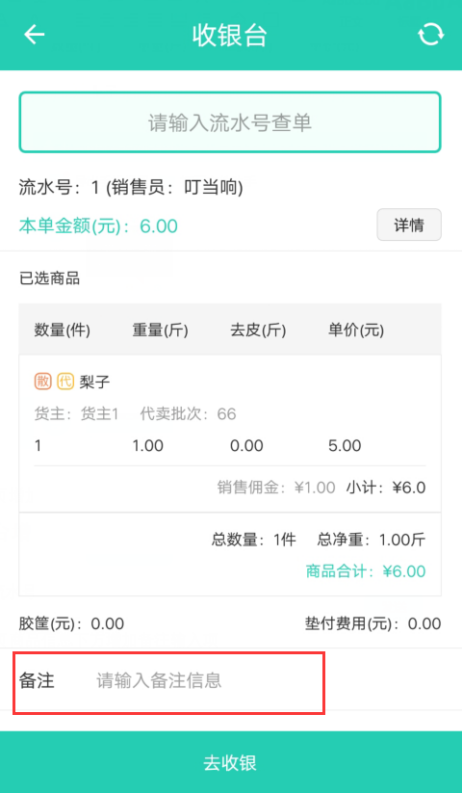Click the 代卖批次: 66 text
The height and width of the screenshot is (793, 463).
pos(188,415)
